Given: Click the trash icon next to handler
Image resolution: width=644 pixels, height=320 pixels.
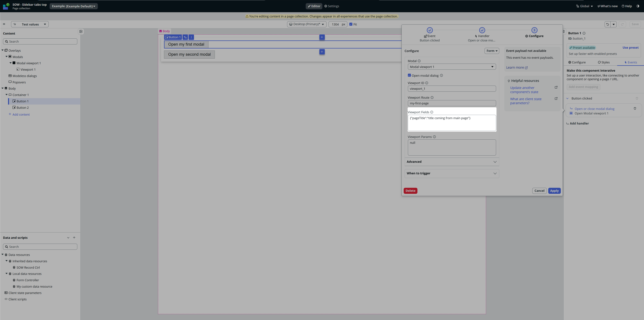Looking at the screenshot, I should 635,109.
